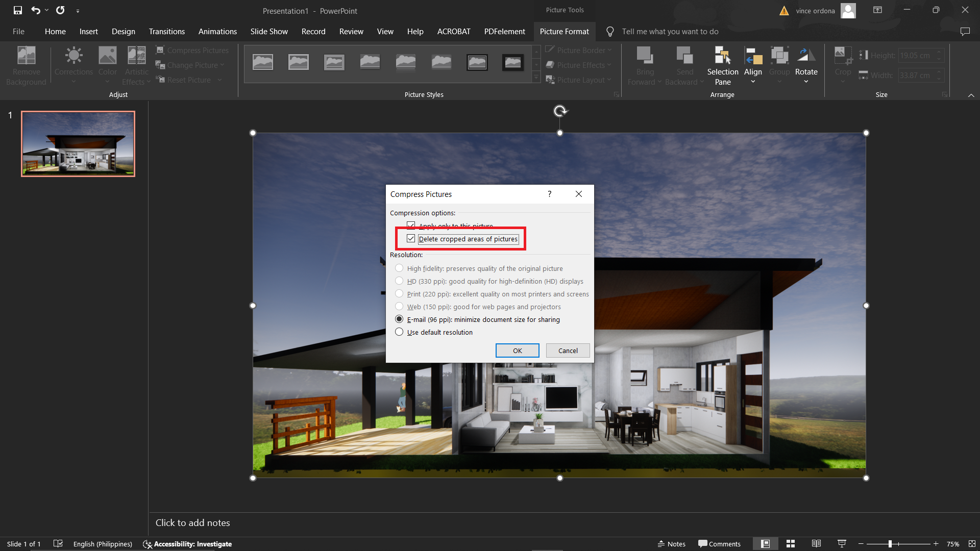Screen dimensions: 980x551
Task: Toggle Delete cropped areas of pictures checkbox
Action: (410, 238)
